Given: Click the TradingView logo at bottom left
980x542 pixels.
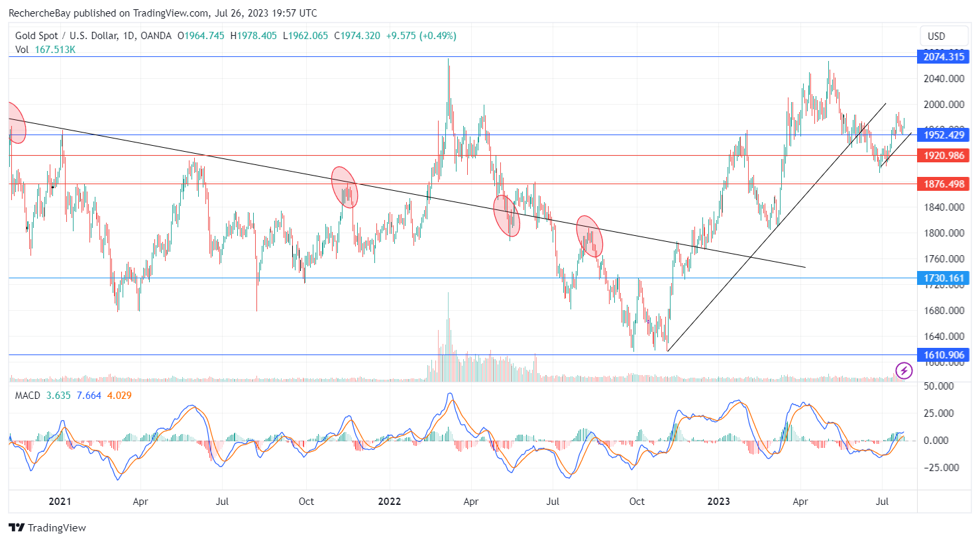Looking at the screenshot, I should [x=48, y=527].
